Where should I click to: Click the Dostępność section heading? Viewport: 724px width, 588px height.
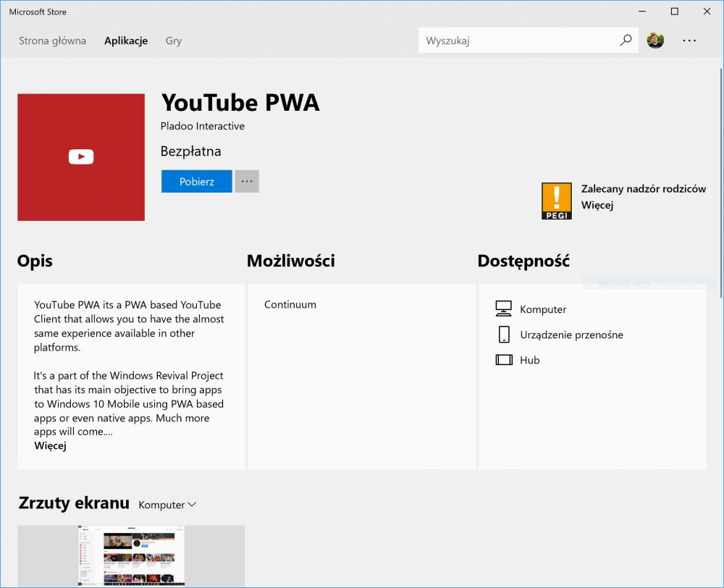pyautogui.click(x=523, y=261)
